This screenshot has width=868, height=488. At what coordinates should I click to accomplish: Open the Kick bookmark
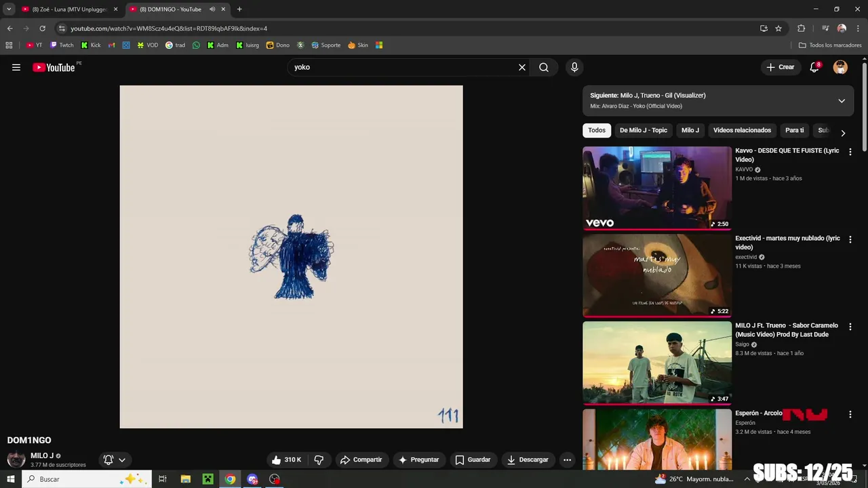click(x=91, y=45)
